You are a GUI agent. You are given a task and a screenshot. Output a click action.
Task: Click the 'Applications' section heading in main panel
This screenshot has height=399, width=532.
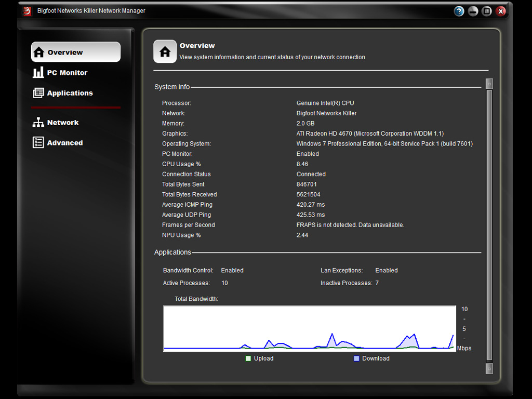click(x=172, y=252)
